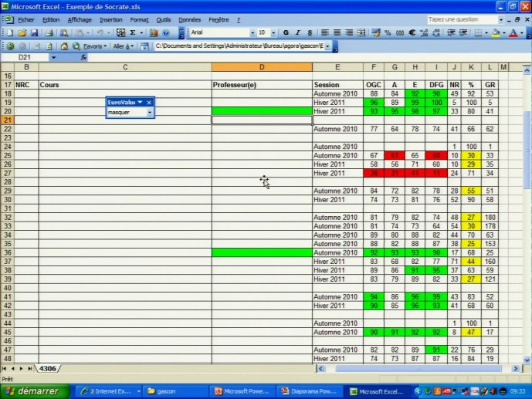Click the blue Help question-mark icon
Image resolution: width=532 pixels, height=399 pixels.
[x=166, y=33]
